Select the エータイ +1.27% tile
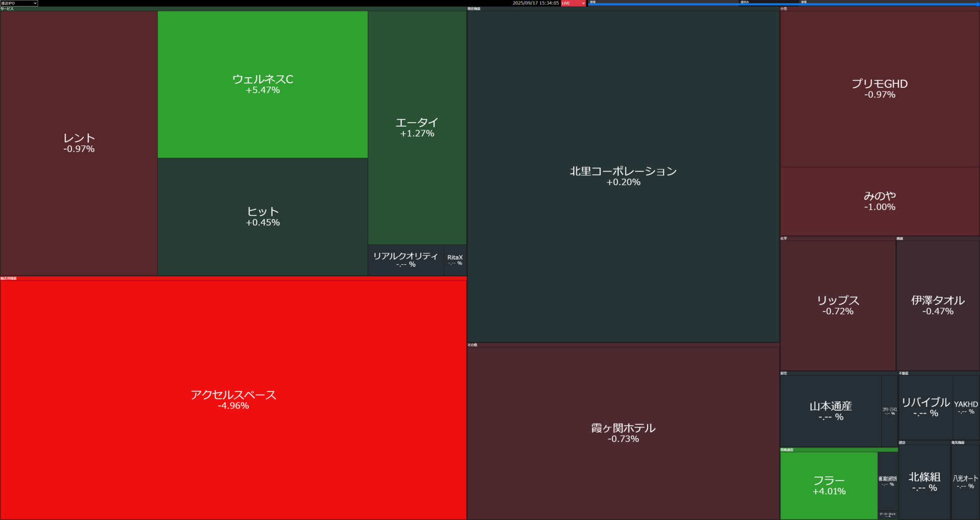This screenshot has width=980, height=520. pyautogui.click(x=417, y=128)
